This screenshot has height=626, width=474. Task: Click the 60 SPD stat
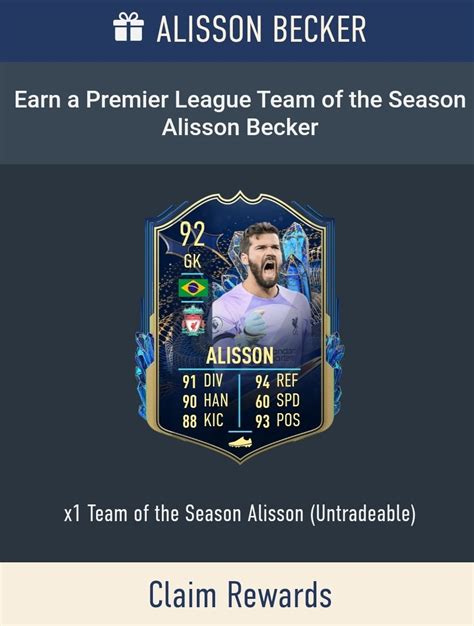(x=277, y=401)
